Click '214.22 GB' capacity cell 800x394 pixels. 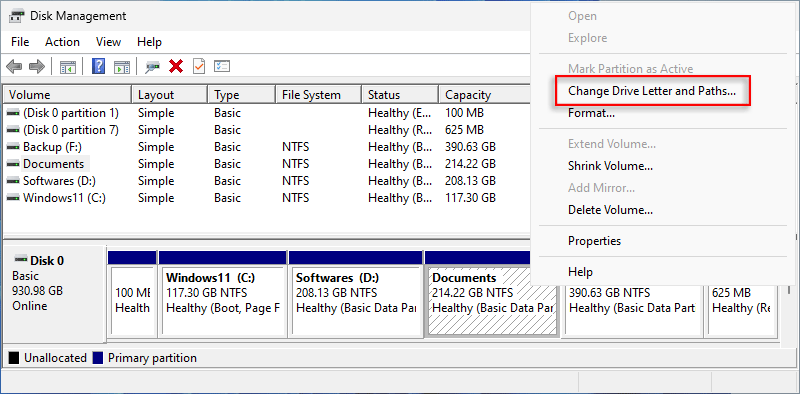click(470, 164)
